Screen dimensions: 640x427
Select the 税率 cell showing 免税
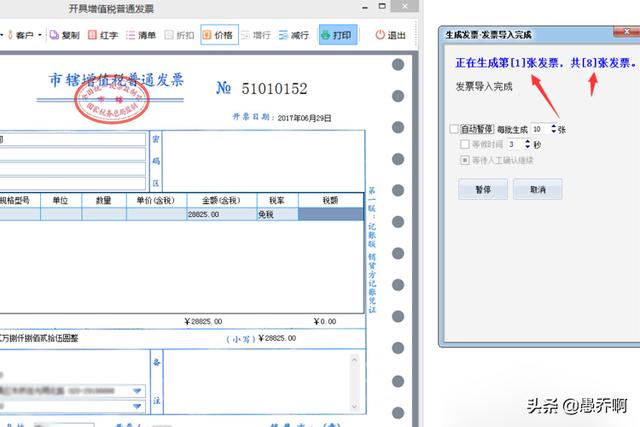click(272, 215)
